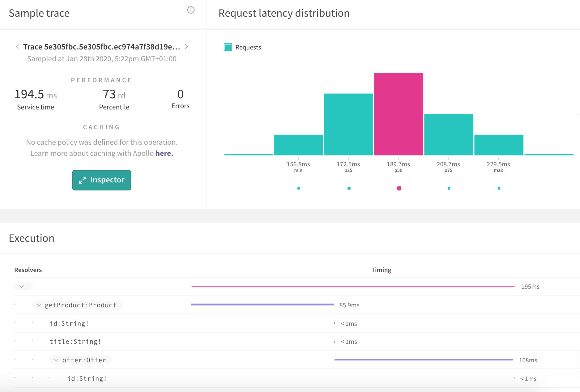Select the p75 histogram bar
The height and width of the screenshot is (392, 580).
[x=449, y=134]
